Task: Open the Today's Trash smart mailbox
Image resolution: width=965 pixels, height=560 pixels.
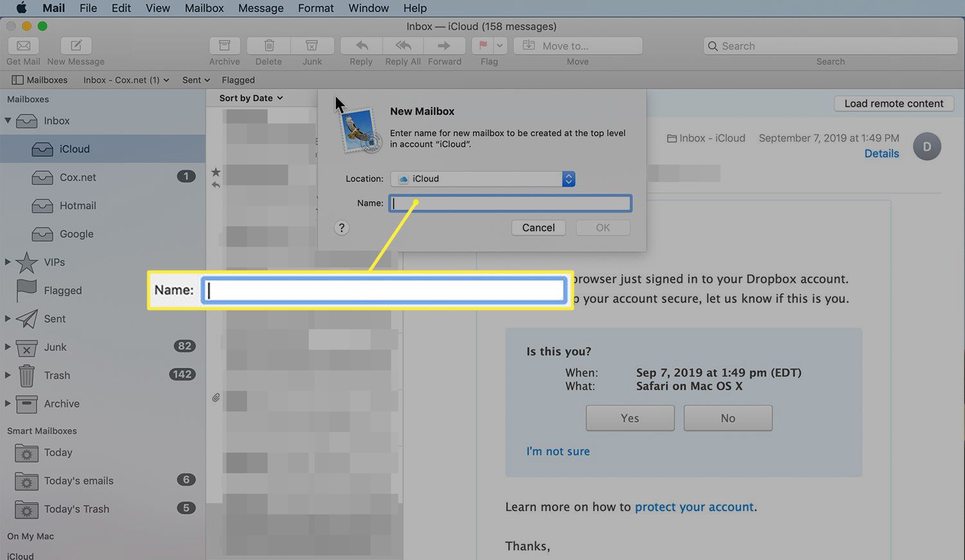Action: click(103, 509)
